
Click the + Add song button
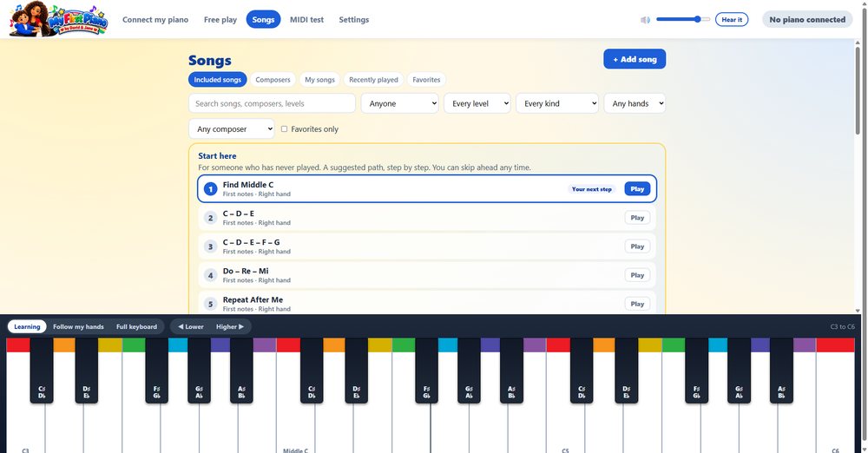click(635, 59)
